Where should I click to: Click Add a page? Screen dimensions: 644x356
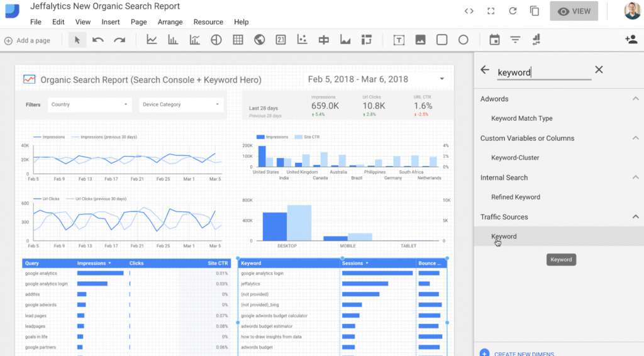(x=28, y=40)
